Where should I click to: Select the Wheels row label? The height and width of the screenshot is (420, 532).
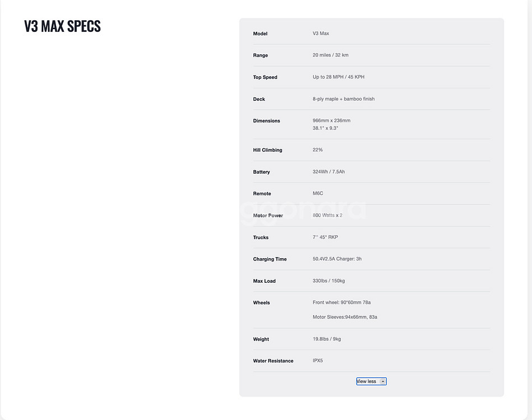tap(261, 303)
